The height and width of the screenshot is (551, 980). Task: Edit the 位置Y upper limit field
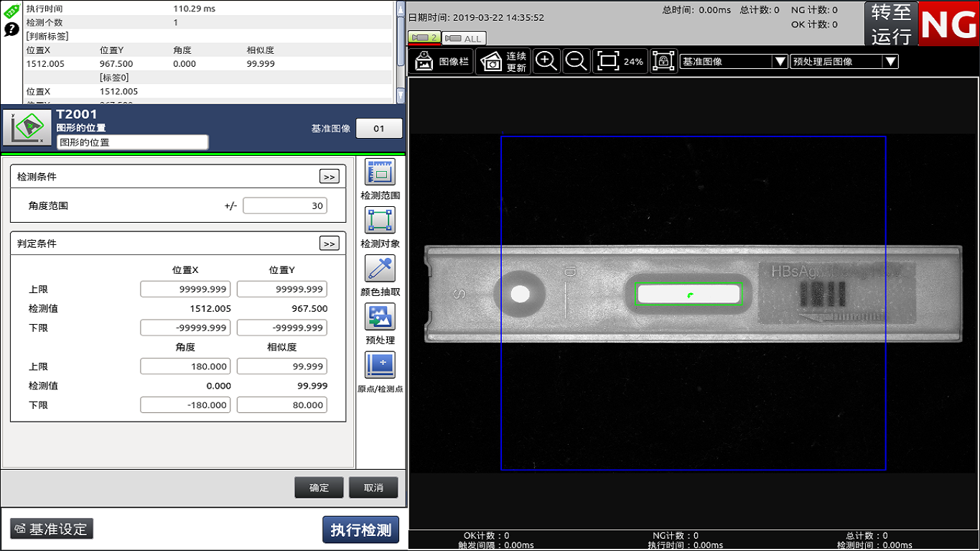tap(281, 289)
